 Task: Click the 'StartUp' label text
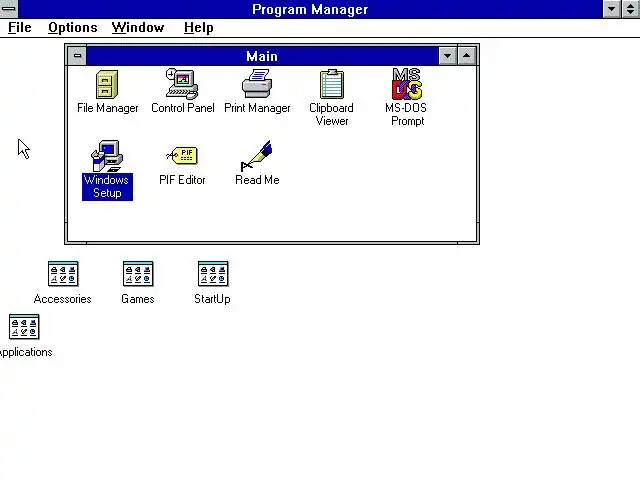(x=212, y=299)
